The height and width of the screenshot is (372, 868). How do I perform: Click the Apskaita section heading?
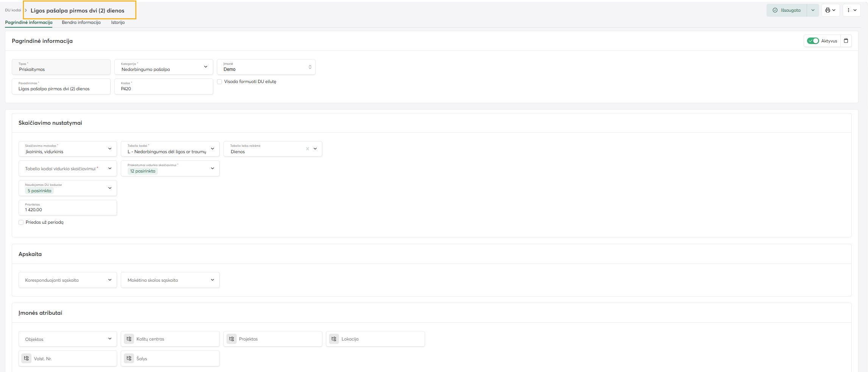click(30, 254)
